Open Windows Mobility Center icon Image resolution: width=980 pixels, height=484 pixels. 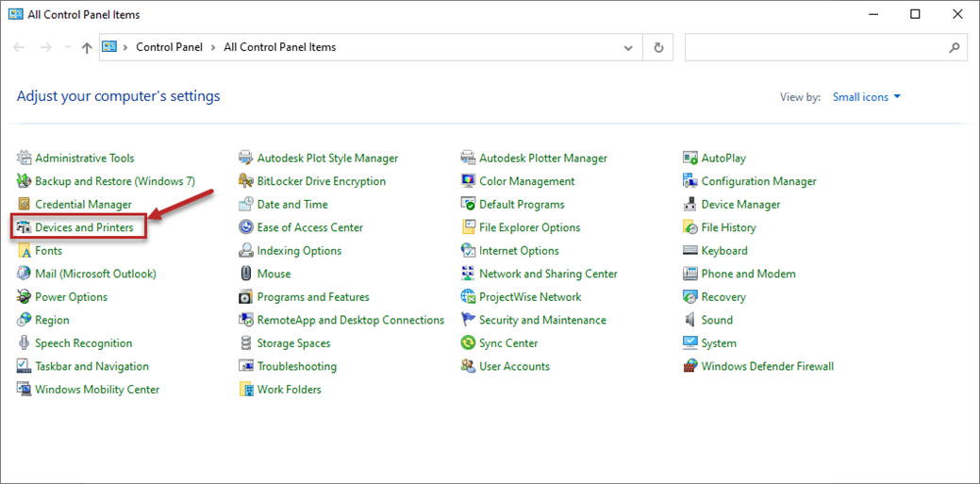pyautogui.click(x=24, y=390)
